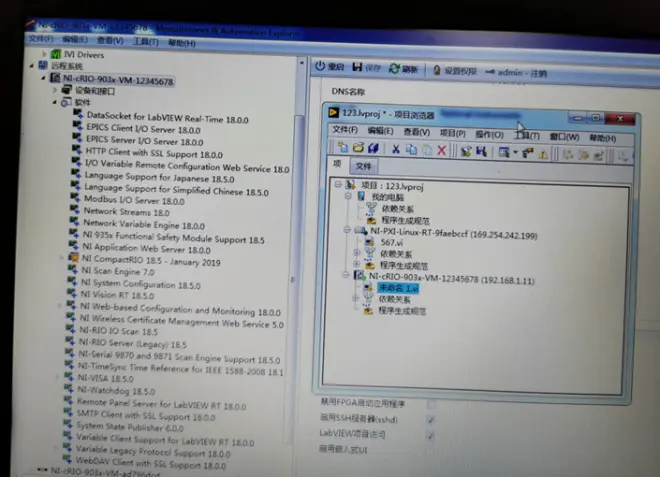Select Network Streams 18.0 entry
The width and height of the screenshot is (660, 477).
click(126, 212)
